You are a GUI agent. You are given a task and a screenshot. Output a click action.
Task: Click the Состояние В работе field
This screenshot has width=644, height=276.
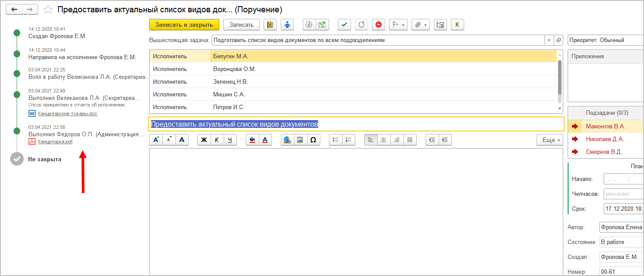[622, 242]
